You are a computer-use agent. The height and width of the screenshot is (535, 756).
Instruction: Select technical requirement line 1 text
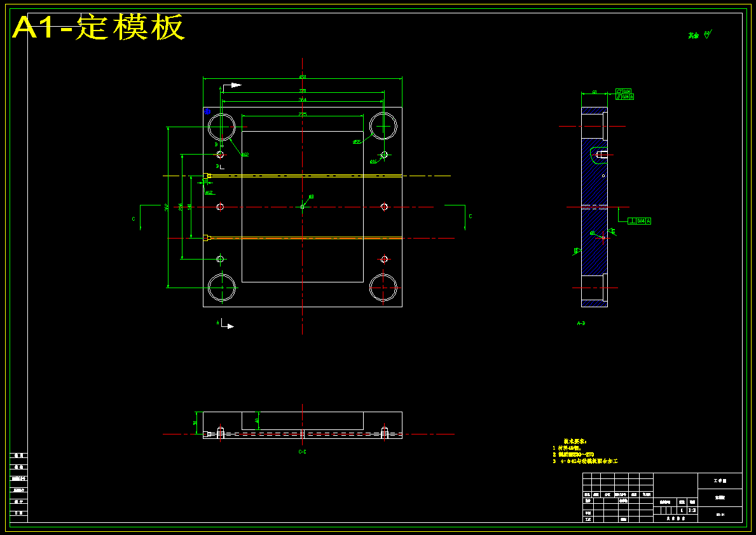click(x=567, y=448)
